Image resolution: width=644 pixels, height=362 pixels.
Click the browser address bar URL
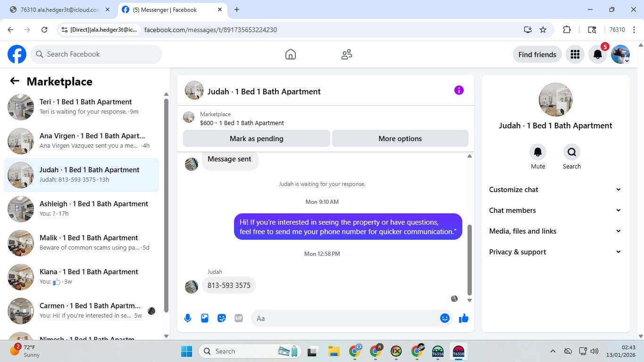coord(210,30)
